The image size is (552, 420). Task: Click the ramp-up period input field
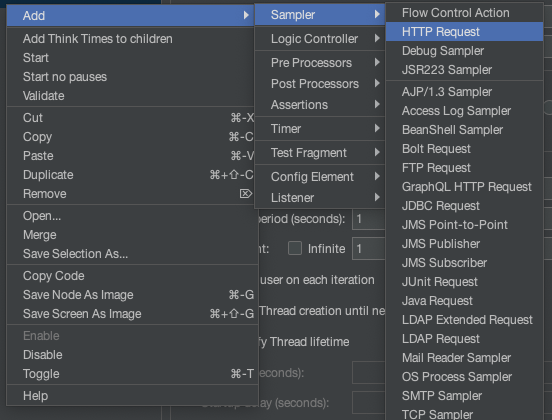pos(369,219)
